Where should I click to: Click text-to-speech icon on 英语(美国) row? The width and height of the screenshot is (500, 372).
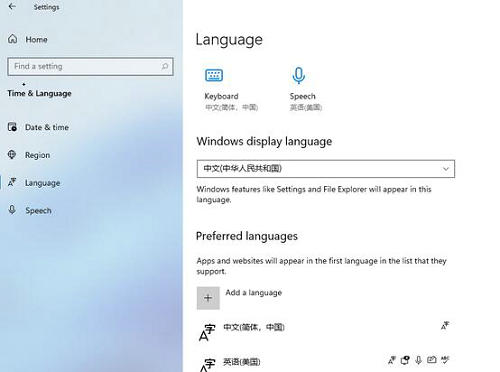click(x=405, y=360)
